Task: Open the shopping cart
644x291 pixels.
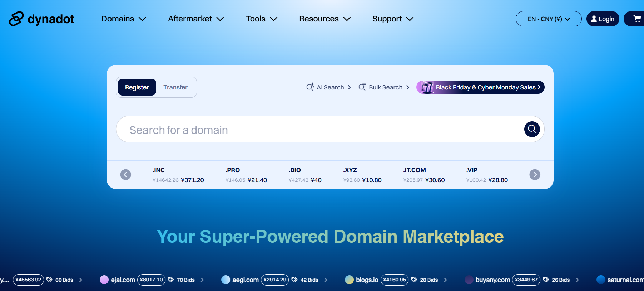Action: coord(637,19)
